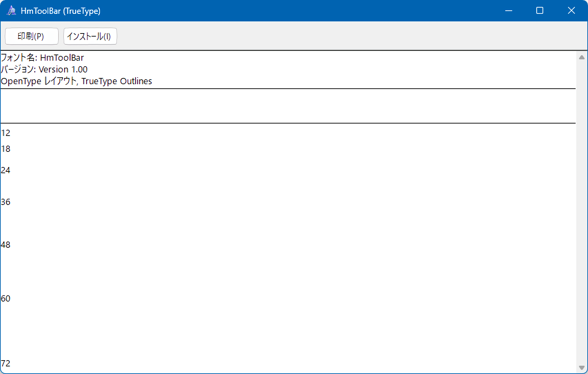Click the font viewer icon in title bar
The image size is (588, 374).
(x=11, y=11)
